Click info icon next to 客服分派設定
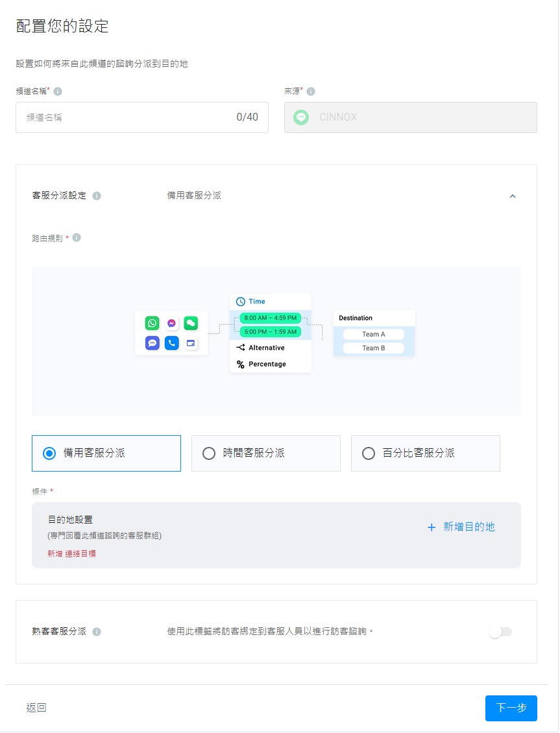The width and height of the screenshot is (560, 733). coord(97,196)
